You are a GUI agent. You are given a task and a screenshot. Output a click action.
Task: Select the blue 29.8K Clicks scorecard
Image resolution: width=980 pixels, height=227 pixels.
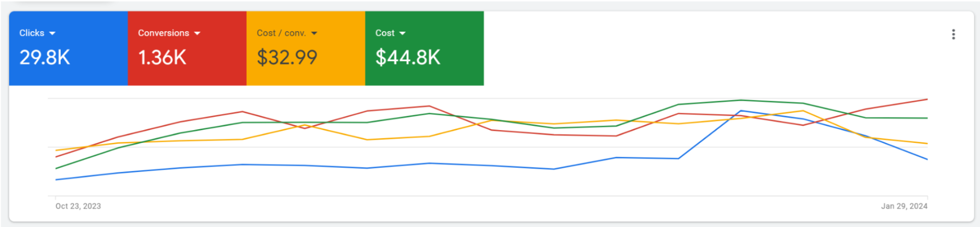pos(68,48)
